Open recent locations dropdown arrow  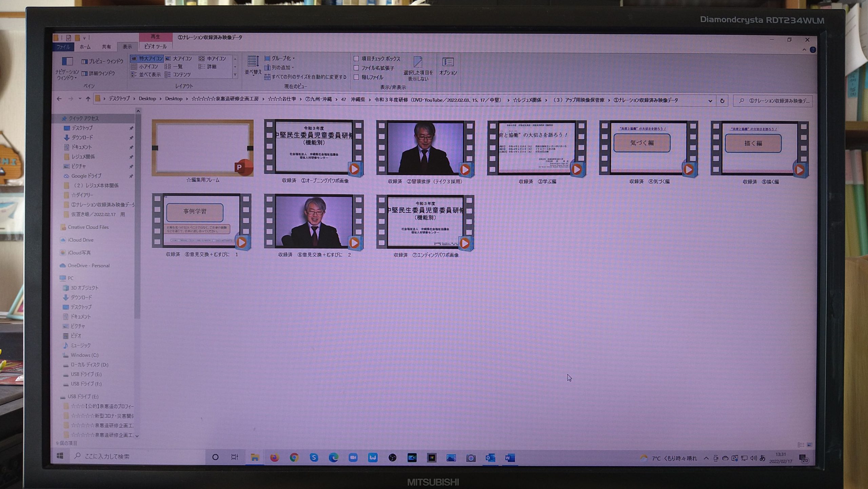pyautogui.click(x=80, y=99)
